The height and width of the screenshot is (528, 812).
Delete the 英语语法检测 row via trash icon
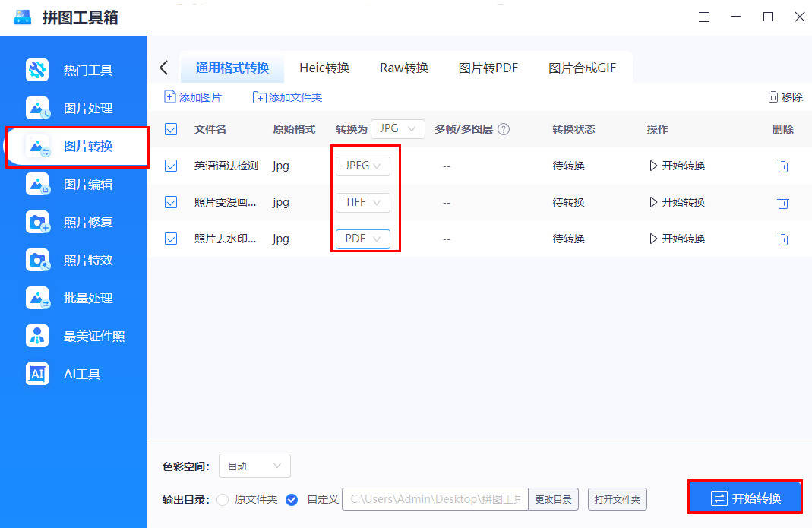(x=782, y=166)
